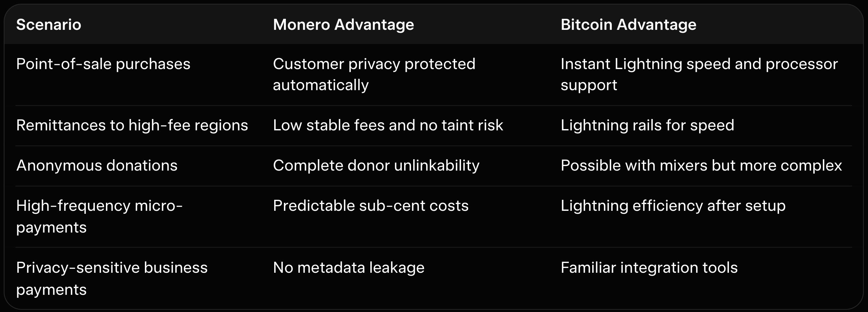Screen dimensions: 868x312
Task: Select Low stable fees and no taint risk
Action: click(x=388, y=125)
